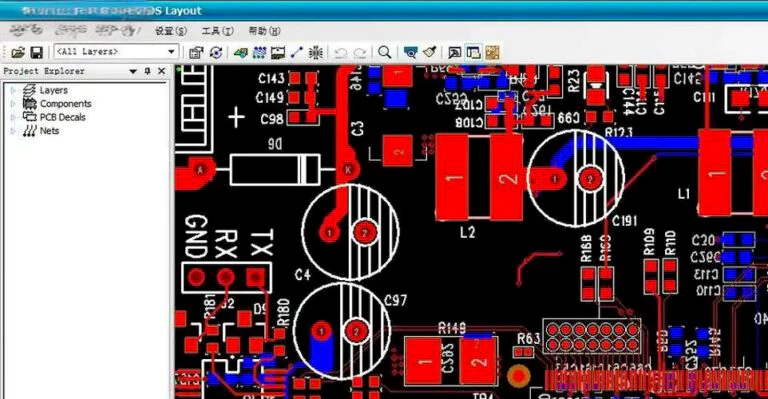Expand the Layers tree node
This screenshot has width=768, height=399.
pos(13,90)
